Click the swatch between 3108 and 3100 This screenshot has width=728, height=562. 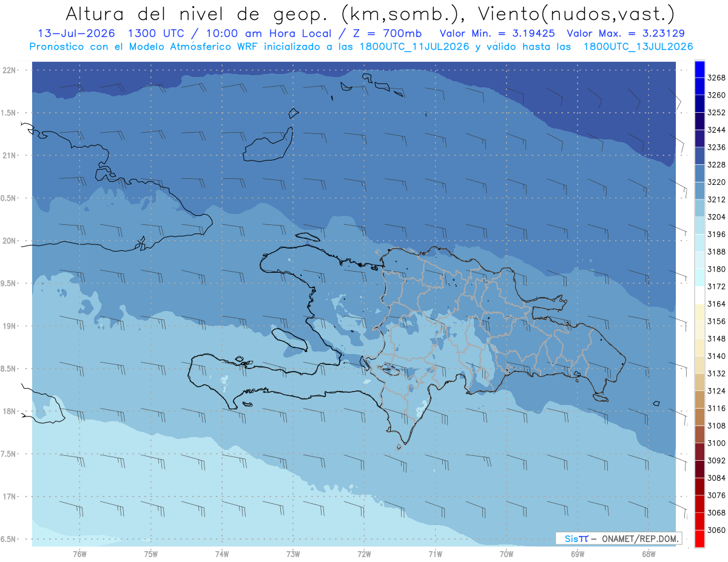699,434
